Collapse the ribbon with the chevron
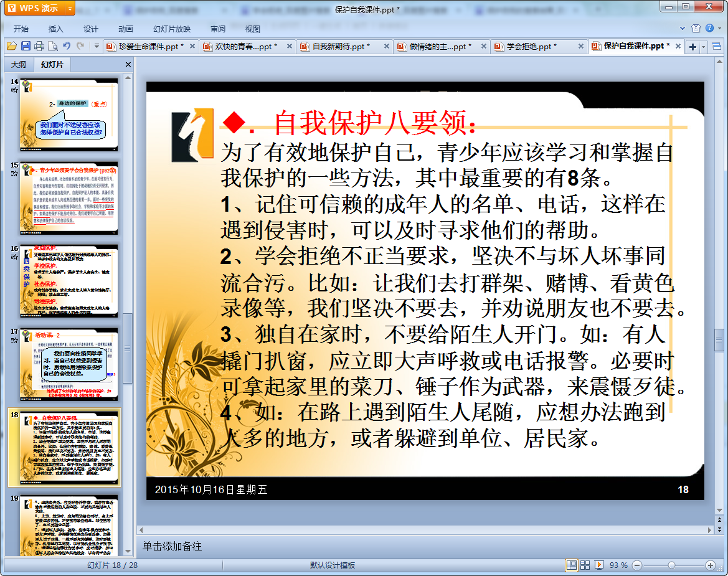Screen dimensions: 728x576 (x=682, y=28)
